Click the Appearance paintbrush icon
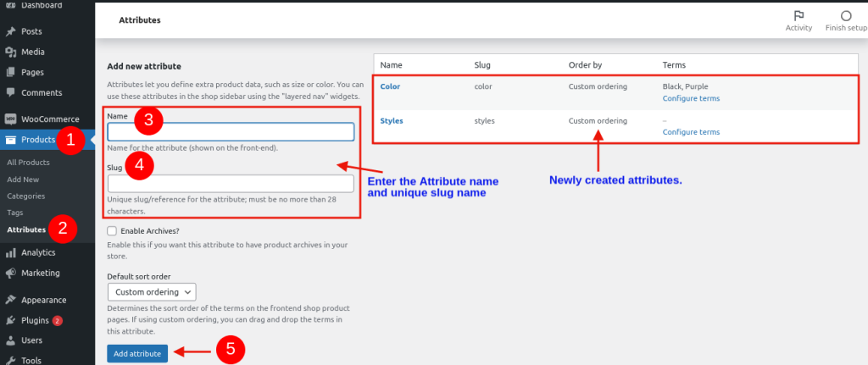The height and width of the screenshot is (365, 868). click(10, 300)
